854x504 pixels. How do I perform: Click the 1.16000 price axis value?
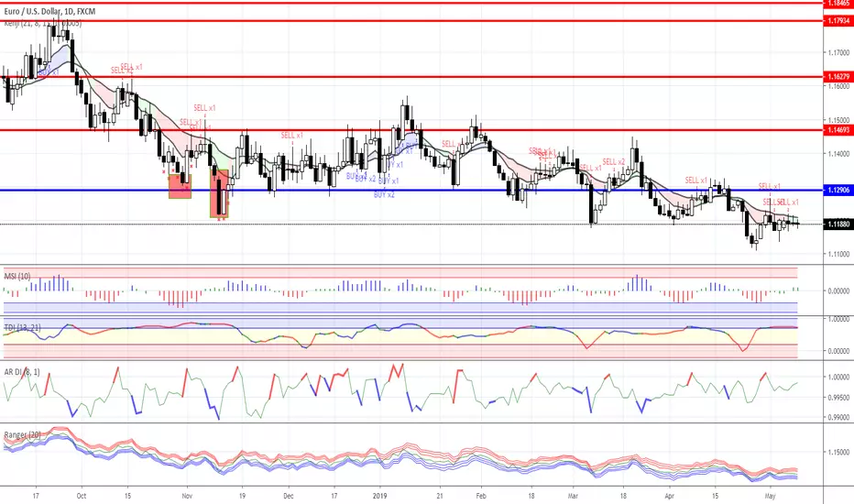pos(838,86)
